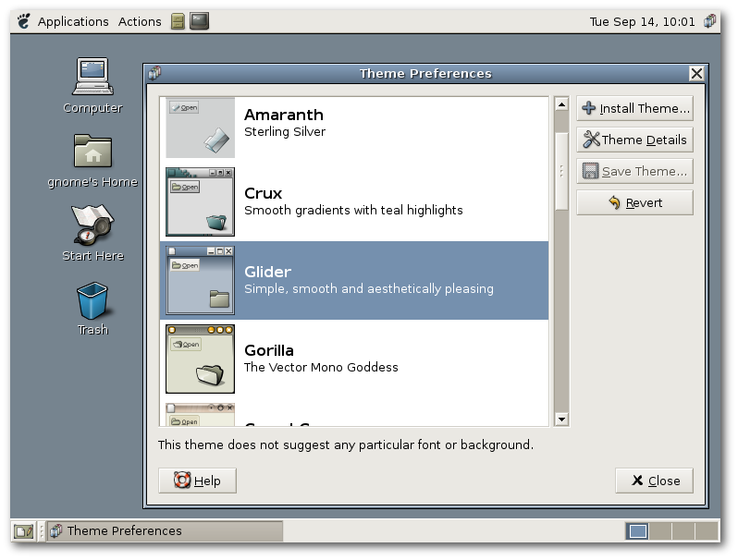Click 'The Vector Mono Goddess' description
The width and height of the screenshot is (738, 560).
click(321, 367)
